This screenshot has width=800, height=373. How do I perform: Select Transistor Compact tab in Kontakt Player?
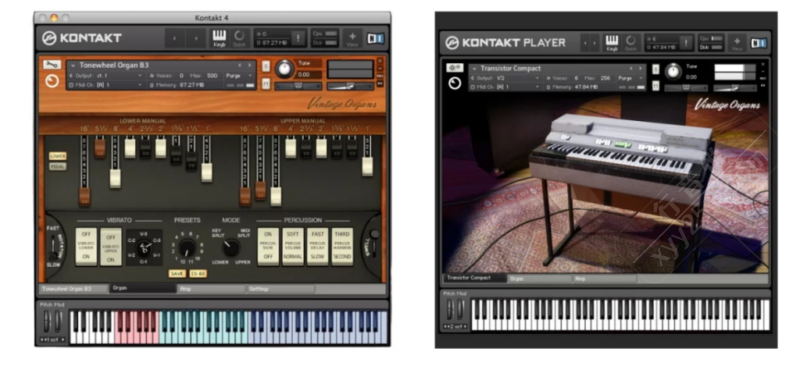point(474,278)
